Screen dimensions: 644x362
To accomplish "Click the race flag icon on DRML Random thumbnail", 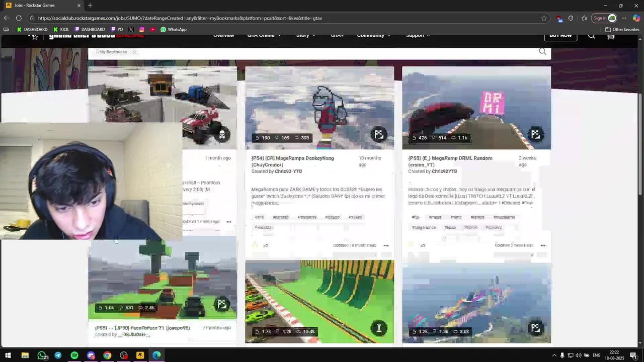I will point(535,134).
